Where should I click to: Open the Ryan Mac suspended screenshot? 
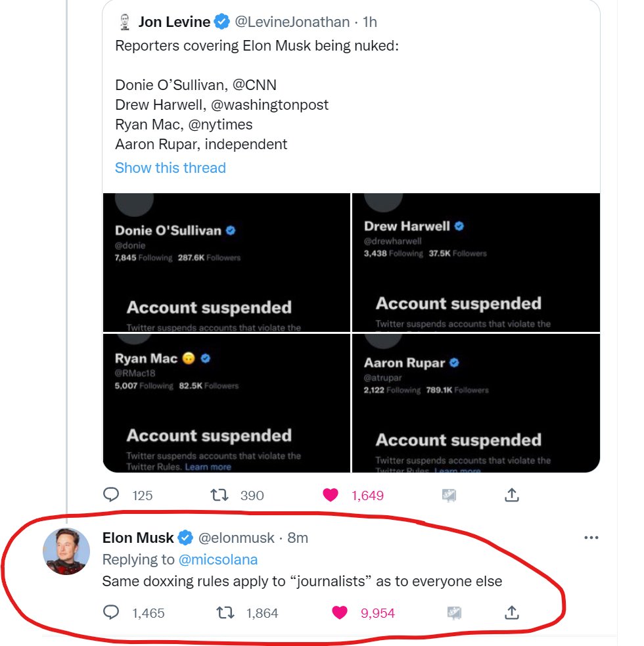(226, 402)
